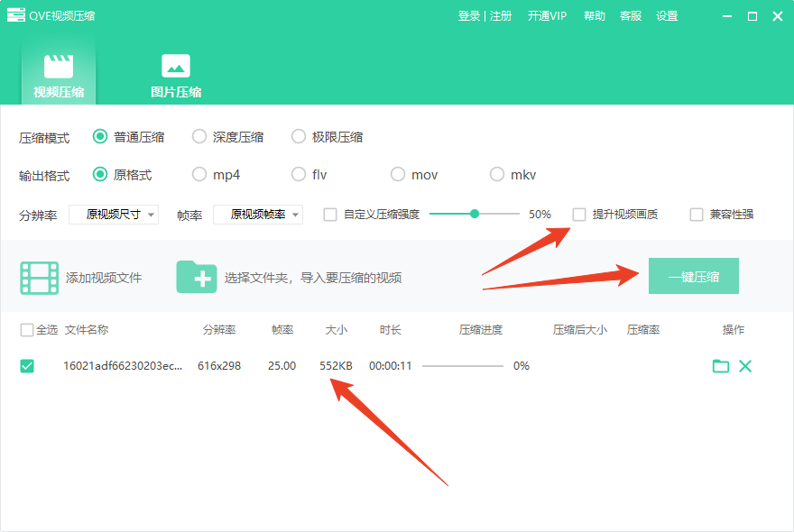Toggle the 全选 select all checkbox
Image resolution: width=794 pixels, height=532 pixels.
(27, 330)
